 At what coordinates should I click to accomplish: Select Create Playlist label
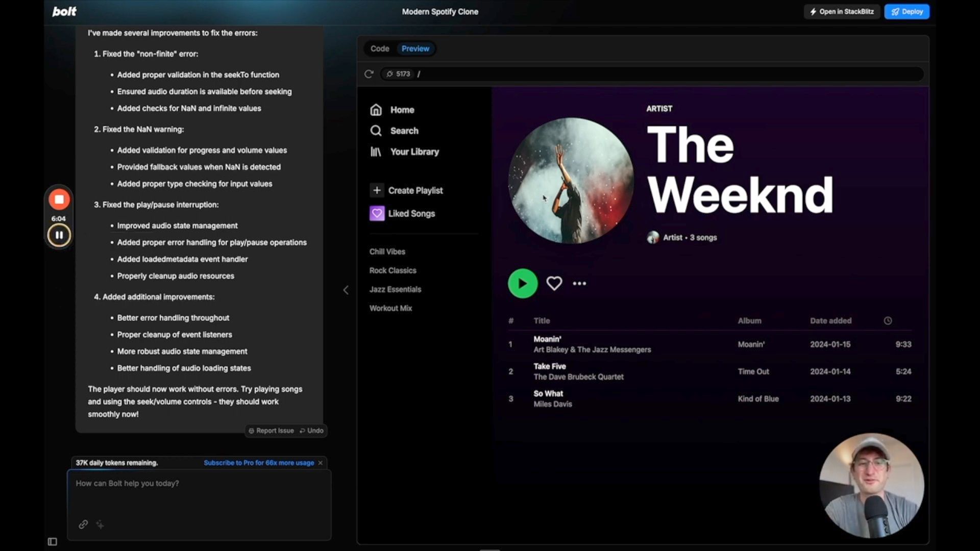415,190
